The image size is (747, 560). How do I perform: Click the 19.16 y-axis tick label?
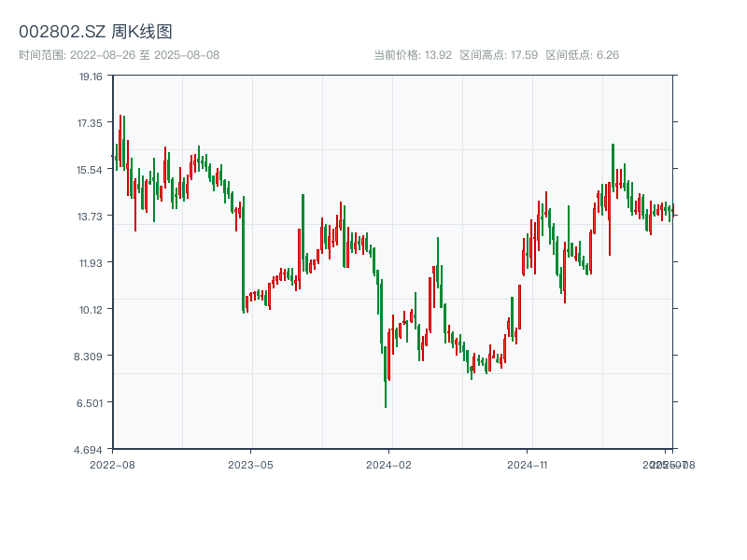point(91,77)
